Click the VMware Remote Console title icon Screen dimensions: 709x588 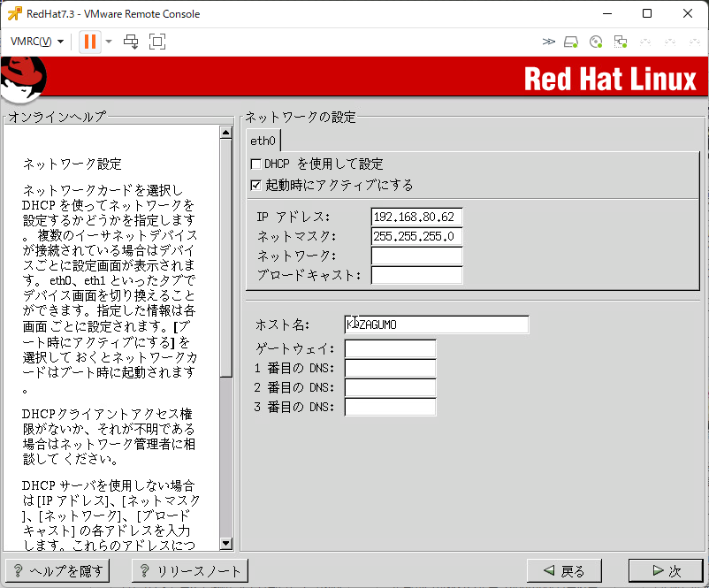click(15, 14)
